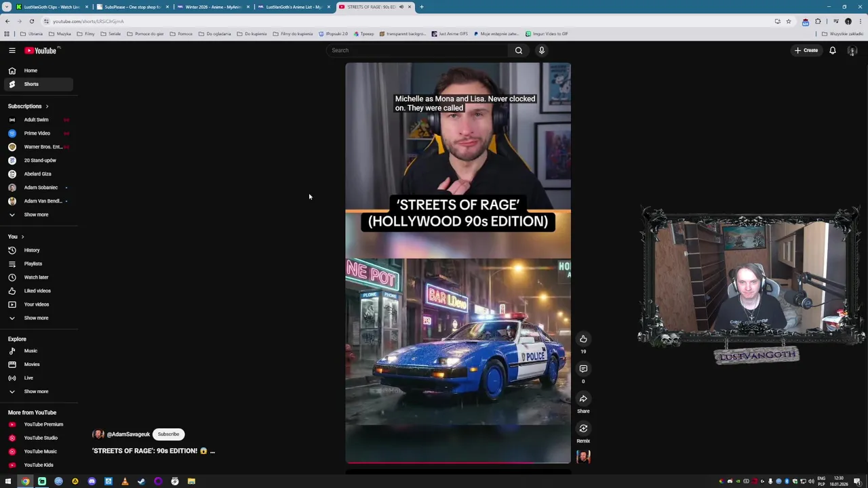
Task: Switch to Winter 2026 Anime tab
Action: (x=213, y=7)
